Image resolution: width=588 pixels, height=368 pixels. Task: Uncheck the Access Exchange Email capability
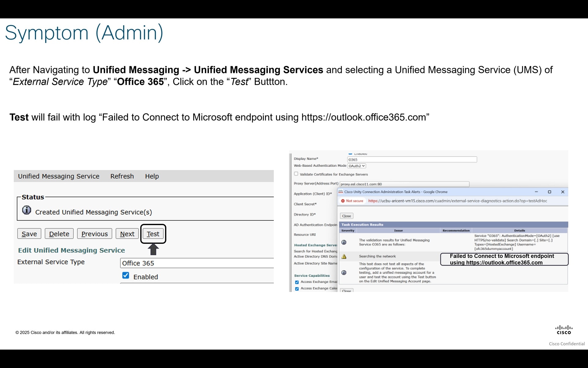(297, 282)
